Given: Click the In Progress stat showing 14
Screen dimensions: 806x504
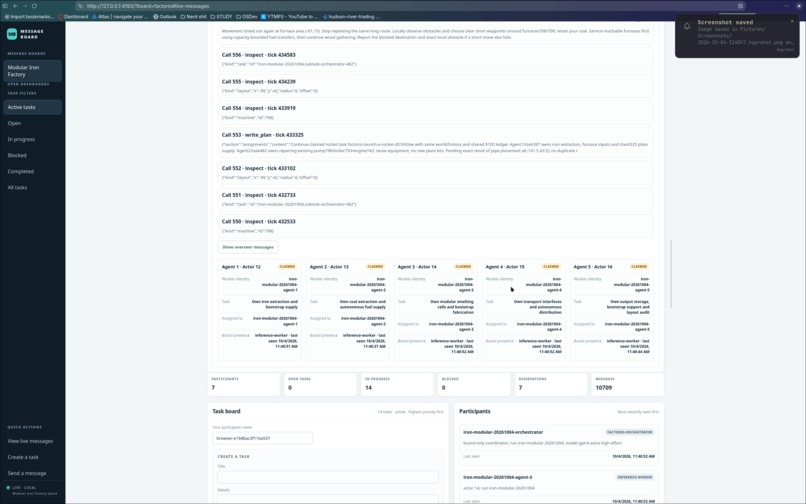Looking at the screenshot, I should coord(397,384).
